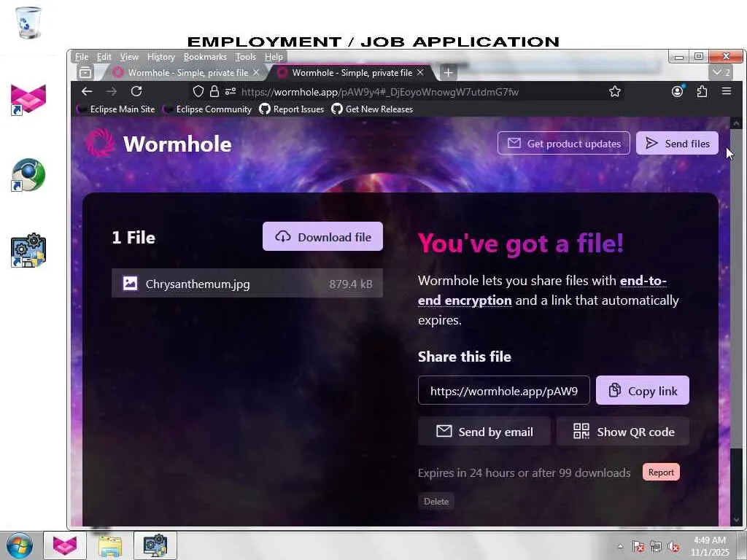The width and height of the screenshot is (747, 560).
Task: Click the taskbar clock 4:49 AM
Action: coord(710,540)
